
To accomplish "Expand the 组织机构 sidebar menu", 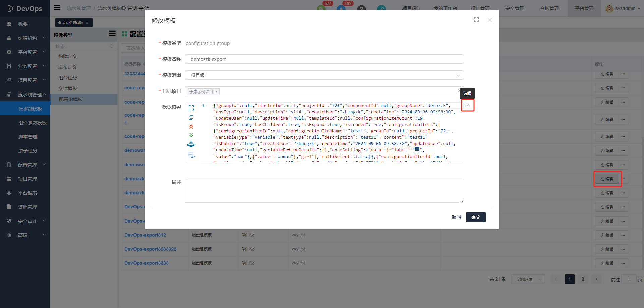I will point(25,38).
